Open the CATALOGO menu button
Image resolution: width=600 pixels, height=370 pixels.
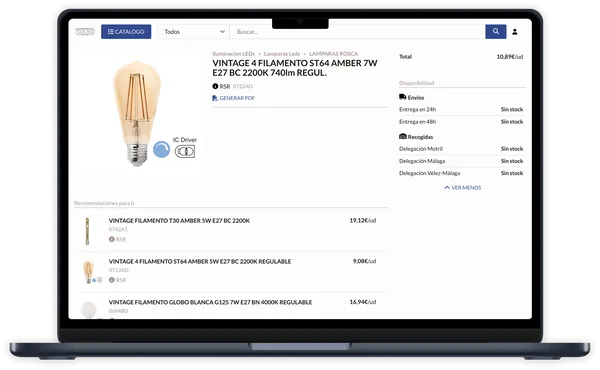coord(126,32)
